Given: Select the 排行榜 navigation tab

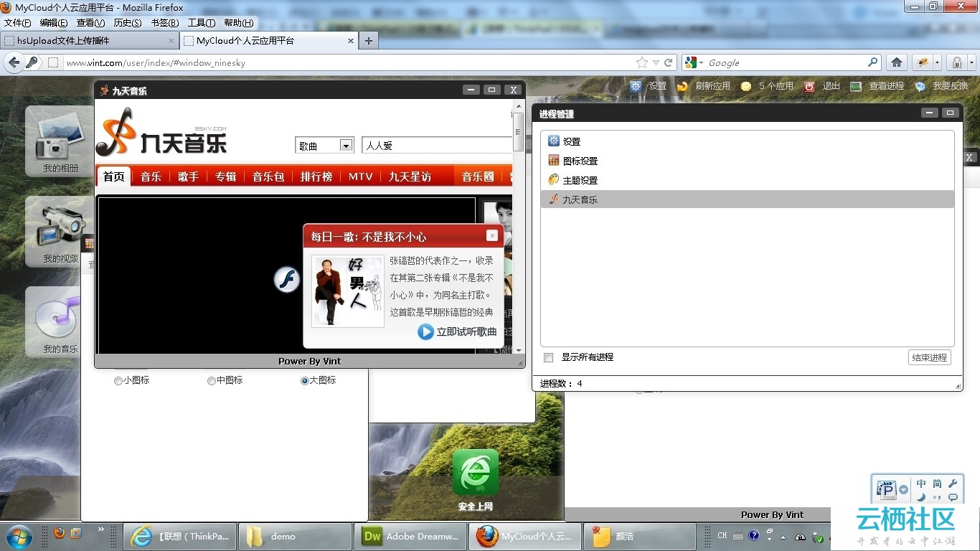Looking at the screenshot, I should [316, 176].
